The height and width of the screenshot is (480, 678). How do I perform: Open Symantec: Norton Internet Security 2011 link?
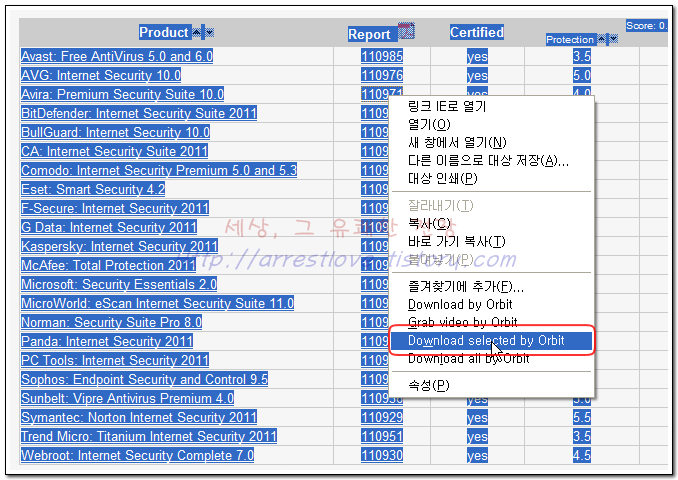(139, 417)
